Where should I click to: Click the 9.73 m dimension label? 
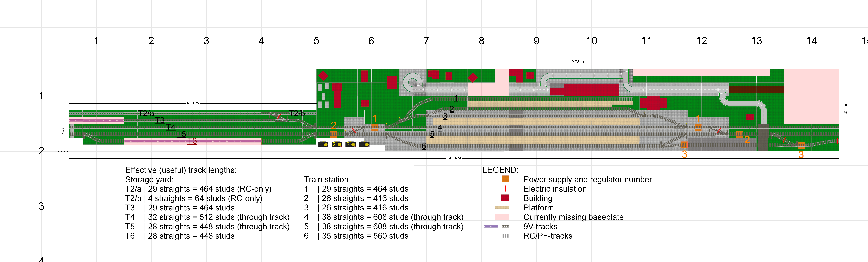pyautogui.click(x=578, y=62)
